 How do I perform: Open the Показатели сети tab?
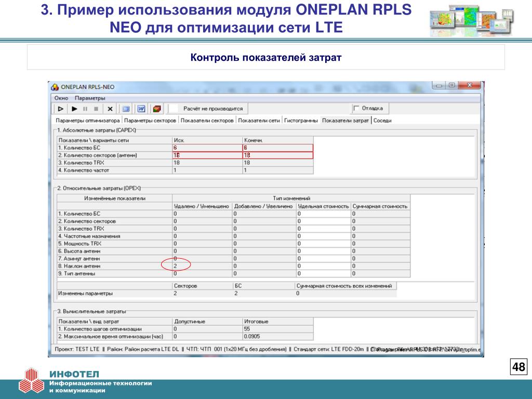point(259,121)
